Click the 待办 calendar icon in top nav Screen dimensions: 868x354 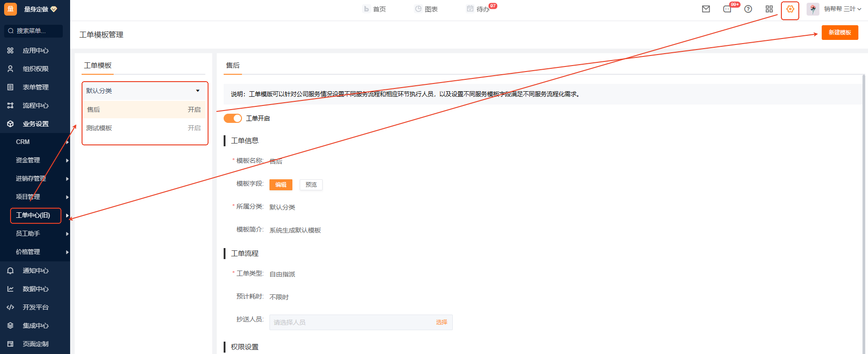(470, 9)
